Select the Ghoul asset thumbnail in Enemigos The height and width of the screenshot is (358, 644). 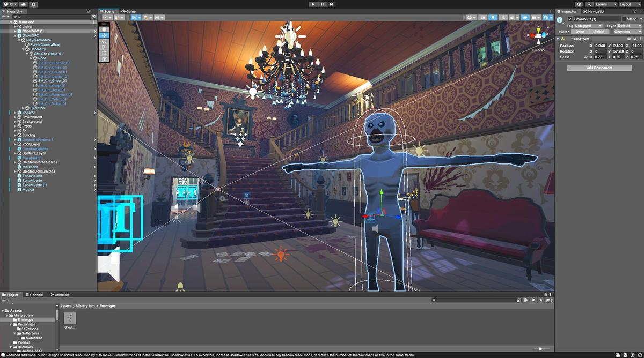point(70,319)
